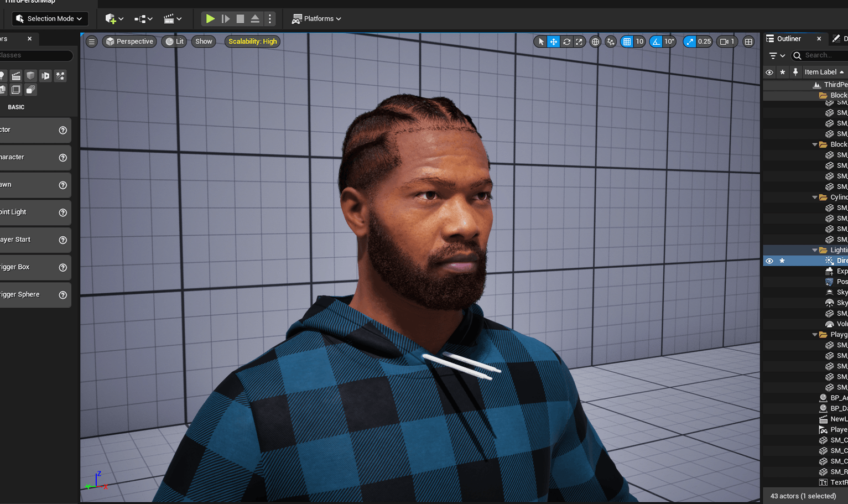Click viewport layout maximize/restore icon
The image size is (848, 504).
click(x=748, y=41)
